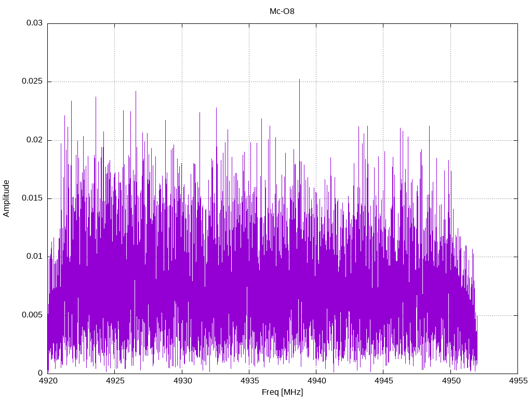Click the y-axis tick label 0.015
This screenshot has height=399, width=532.
click(x=32, y=198)
